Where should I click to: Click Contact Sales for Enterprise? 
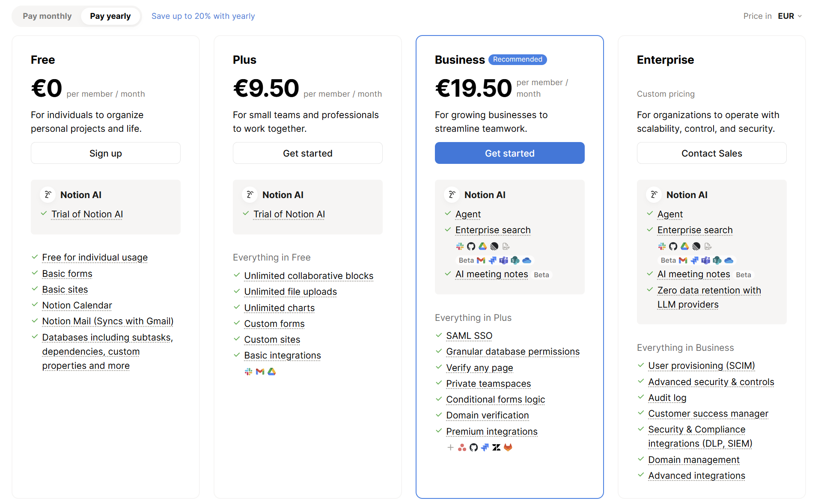(711, 153)
